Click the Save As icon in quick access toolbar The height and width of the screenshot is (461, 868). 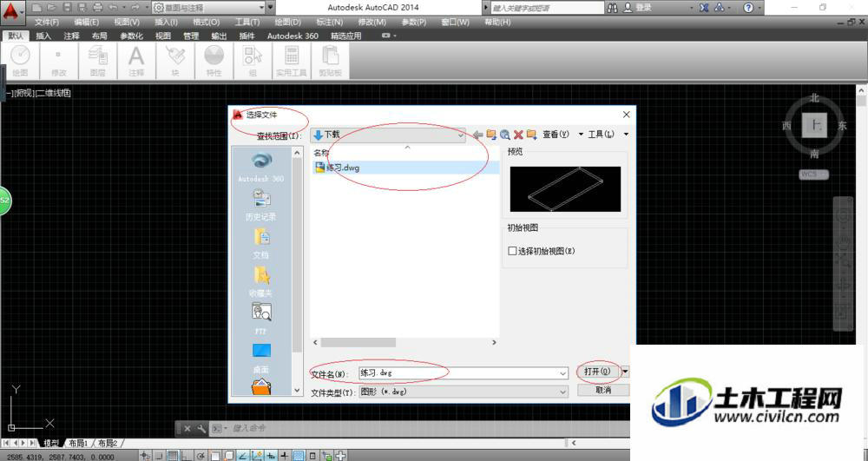82,8
